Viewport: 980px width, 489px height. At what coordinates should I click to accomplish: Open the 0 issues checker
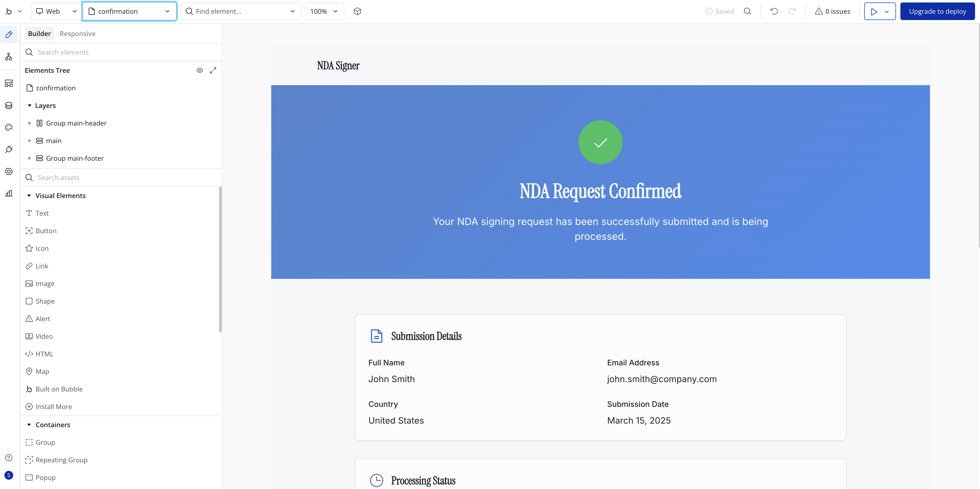832,12
